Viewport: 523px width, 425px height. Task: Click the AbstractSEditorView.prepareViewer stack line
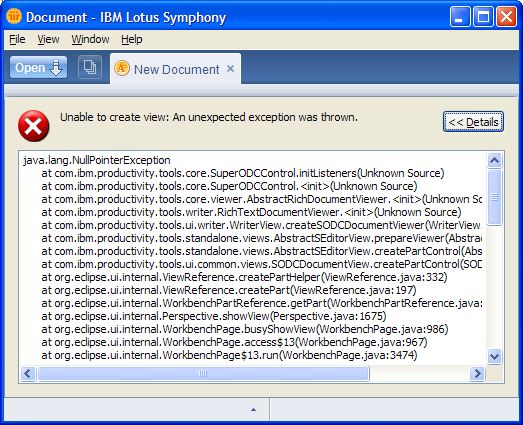262,238
